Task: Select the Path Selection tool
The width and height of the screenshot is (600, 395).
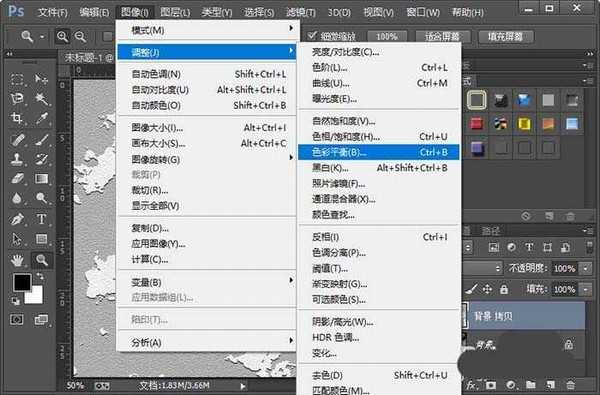Action: point(17,239)
